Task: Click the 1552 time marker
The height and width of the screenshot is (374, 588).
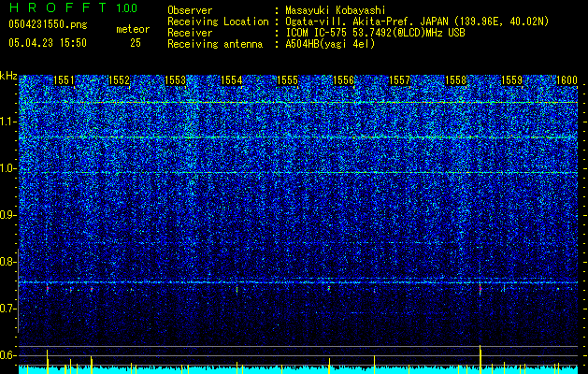Action: click(x=119, y=80)
